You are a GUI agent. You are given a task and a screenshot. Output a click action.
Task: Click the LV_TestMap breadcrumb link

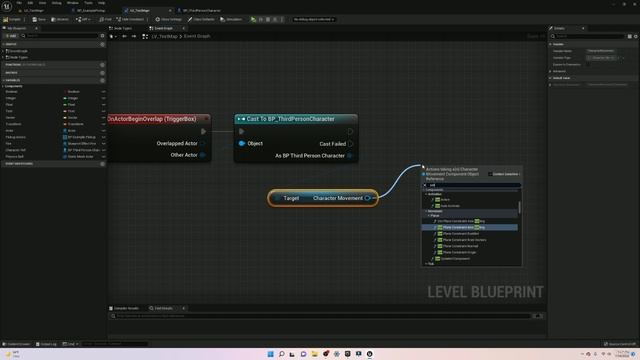(164, 36)
